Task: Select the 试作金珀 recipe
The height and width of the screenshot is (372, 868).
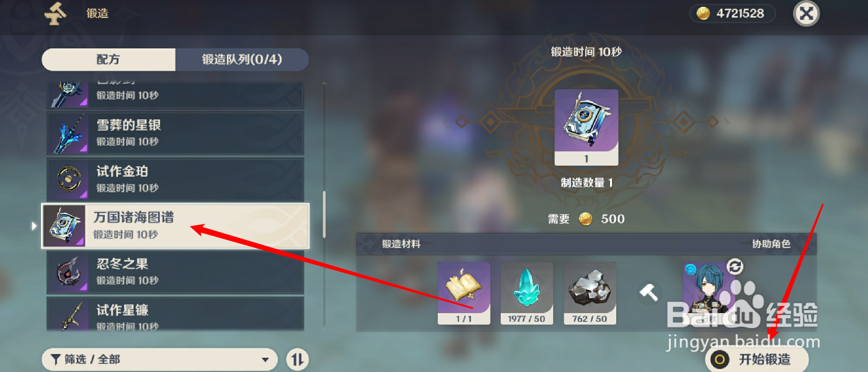Action: 175,179
